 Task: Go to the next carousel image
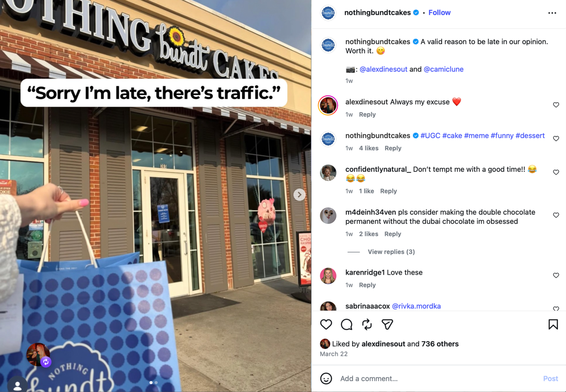click(x=299, y=195)
